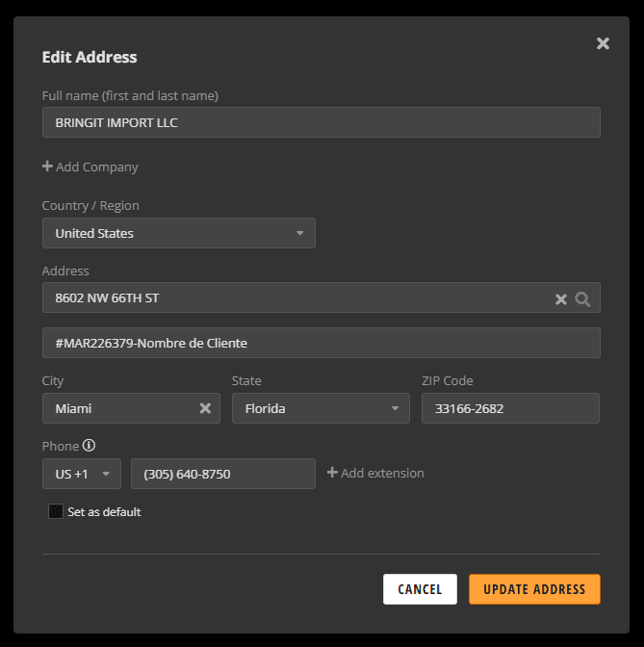Click the phone number input field
644x647 pixels.
tap(223, 474)
